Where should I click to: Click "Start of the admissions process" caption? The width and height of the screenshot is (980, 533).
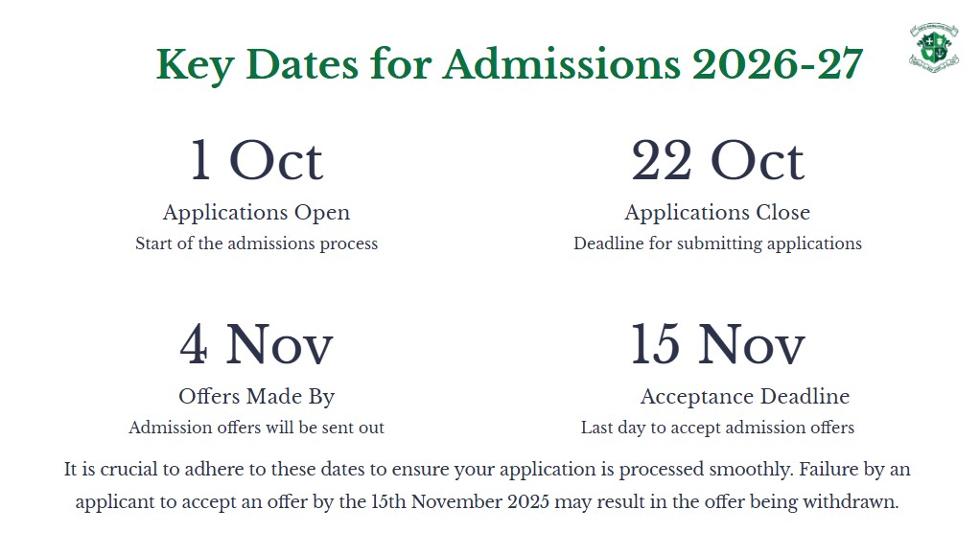[x=256, y=243]
